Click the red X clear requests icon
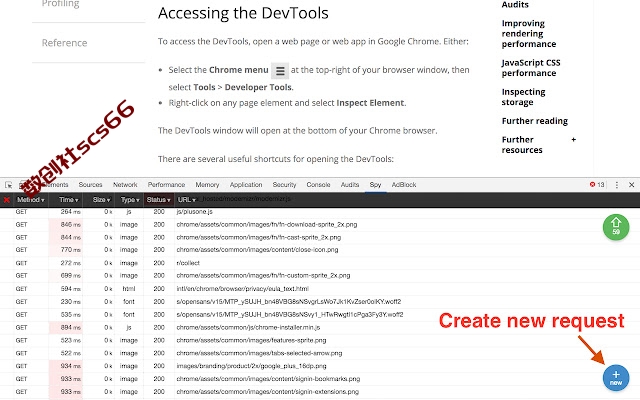 [7, 200]
